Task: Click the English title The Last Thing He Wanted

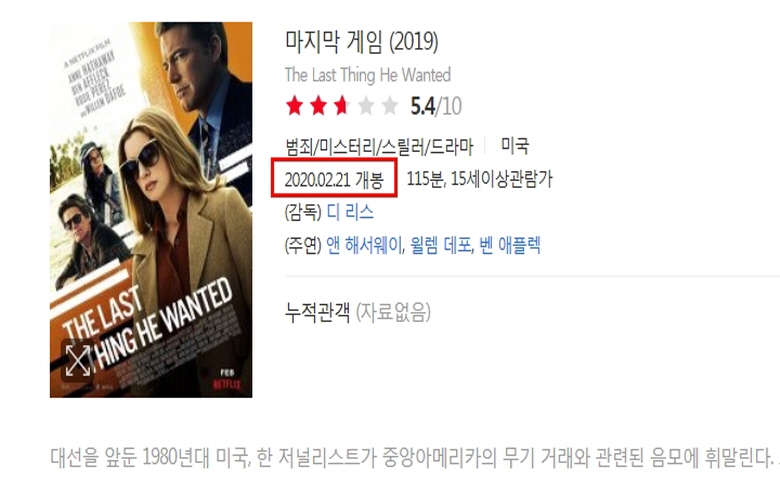Action: [368, 75]
